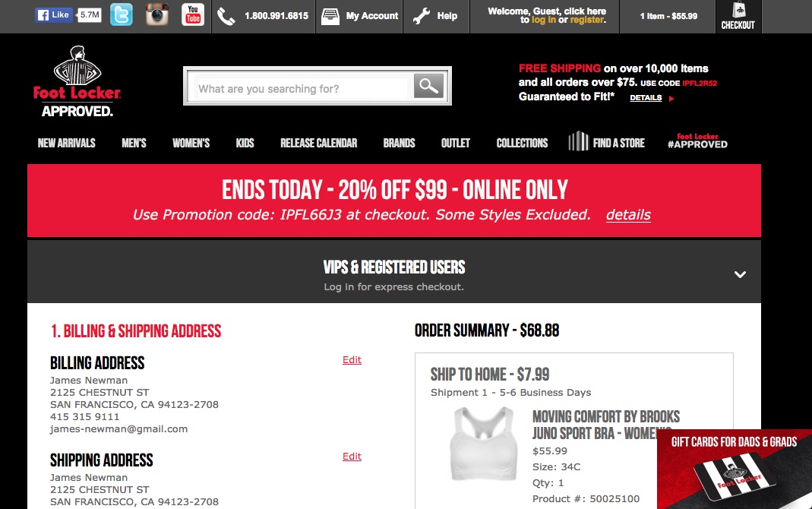
Task: Edit the shipping address
Action: [352, 456]
